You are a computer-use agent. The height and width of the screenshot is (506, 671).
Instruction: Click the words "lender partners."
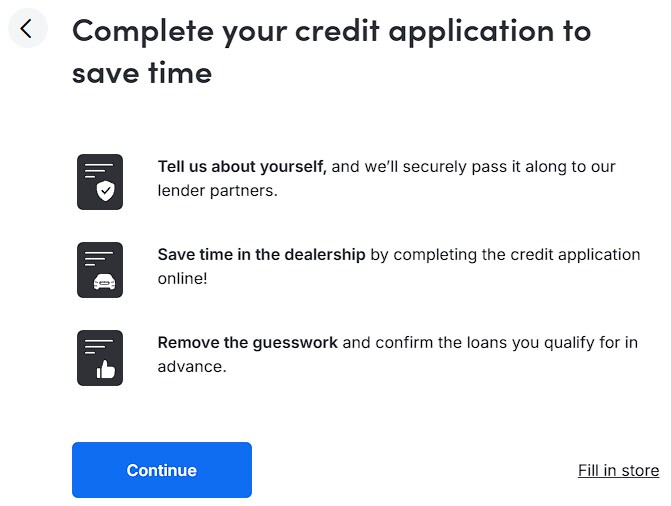(x=217, y=191)
